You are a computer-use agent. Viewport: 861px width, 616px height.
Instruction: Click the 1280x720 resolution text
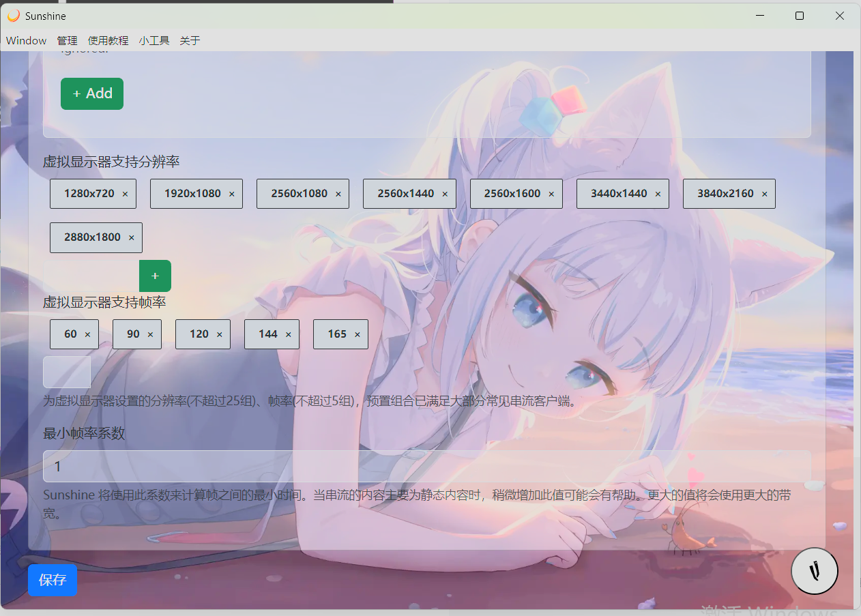click(x=89, y=194)
